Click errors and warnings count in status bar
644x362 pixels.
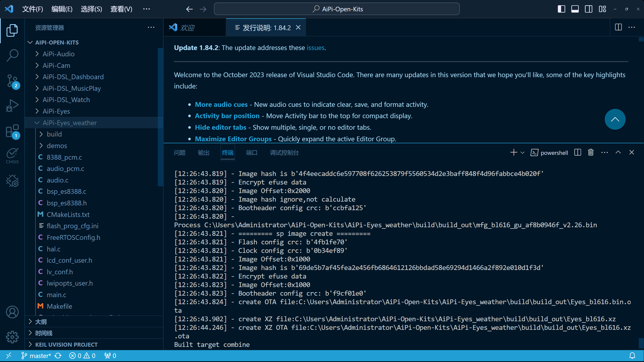tap(83, 356)
